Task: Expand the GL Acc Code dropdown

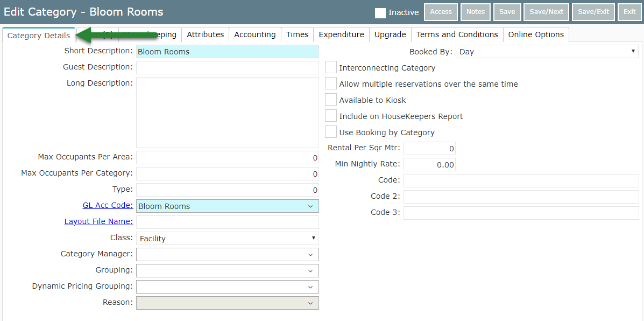Action: point(227,206)
